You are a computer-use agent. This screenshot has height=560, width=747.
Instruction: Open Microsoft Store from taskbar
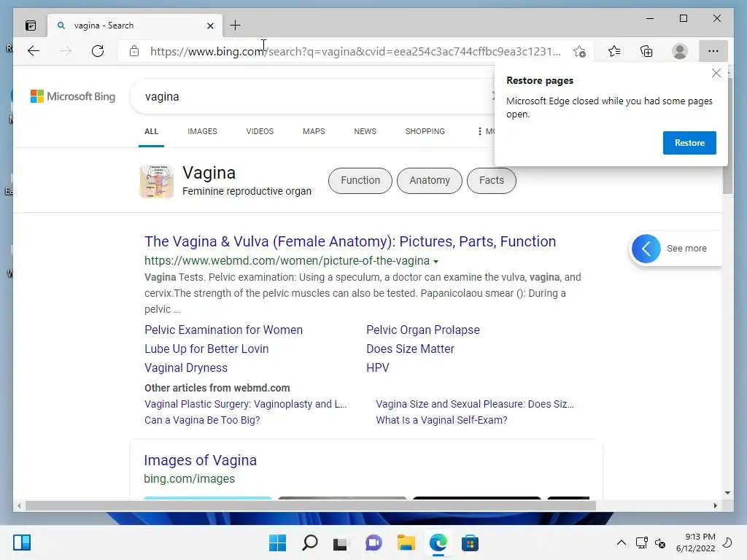coord(471,542)
